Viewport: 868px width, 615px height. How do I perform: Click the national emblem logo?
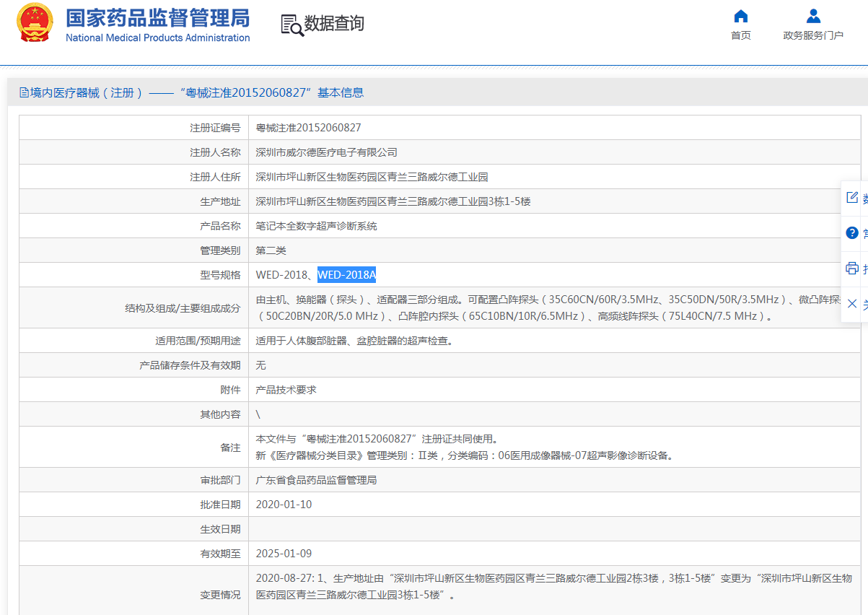(35, 22)
